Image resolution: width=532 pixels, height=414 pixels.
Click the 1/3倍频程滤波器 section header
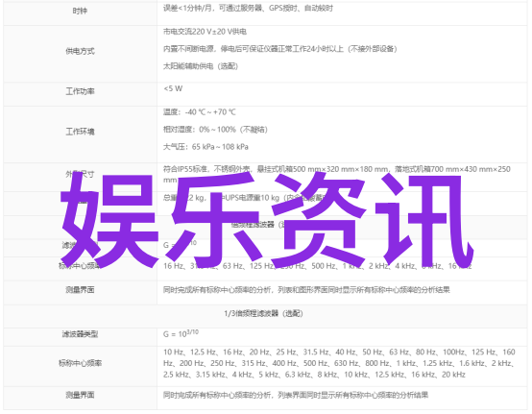click(264, 313)
